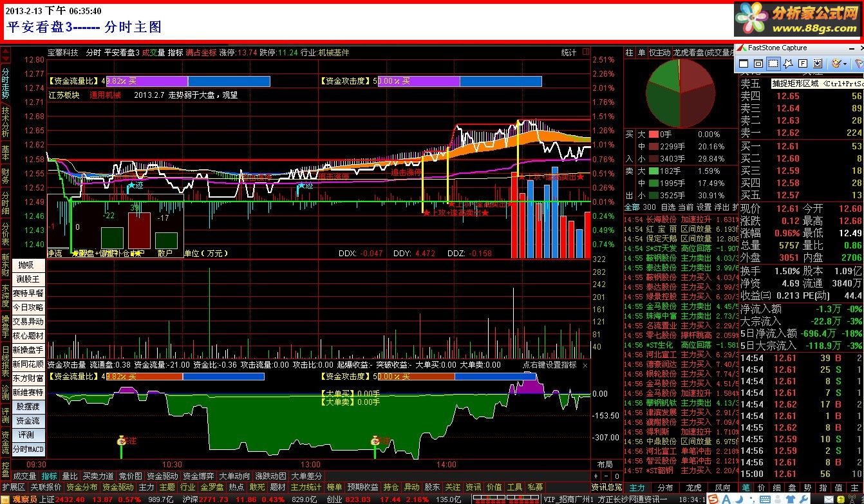The height and width of the screenshot is (504, 864).
Task: Click the 资讯总览 tab
Action: pos(607,487)
